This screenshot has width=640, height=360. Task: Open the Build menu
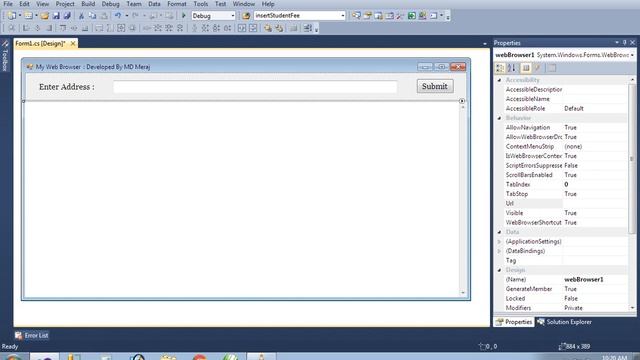pyautogui.click(x=88, y=4)
